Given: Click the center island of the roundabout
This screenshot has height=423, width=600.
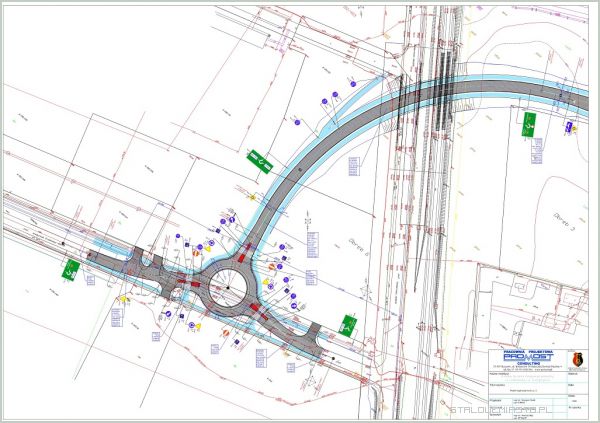Looking at the screenshot, I should tap(229, 289).
